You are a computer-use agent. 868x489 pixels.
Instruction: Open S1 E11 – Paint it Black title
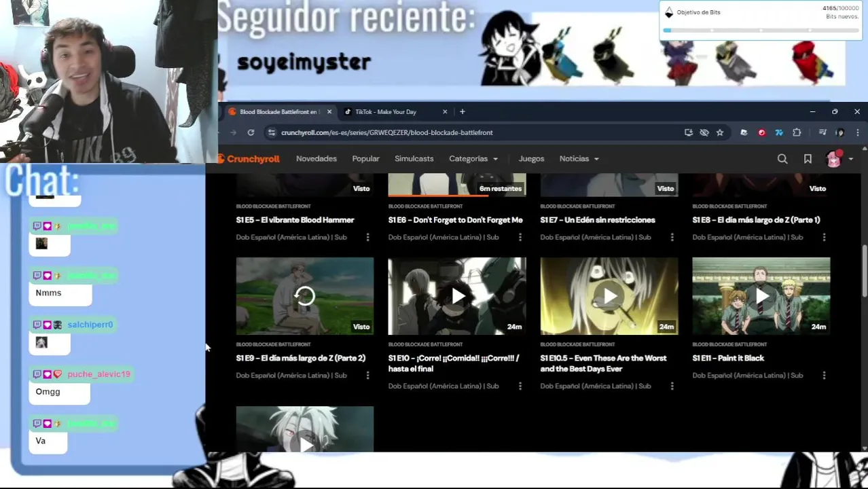[728, 358]
